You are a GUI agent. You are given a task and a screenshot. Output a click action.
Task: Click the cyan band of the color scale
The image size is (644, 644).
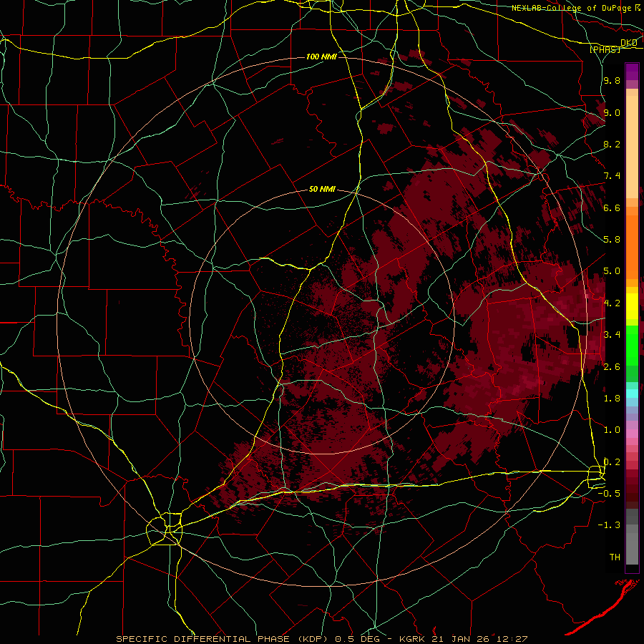pos(632,393)
